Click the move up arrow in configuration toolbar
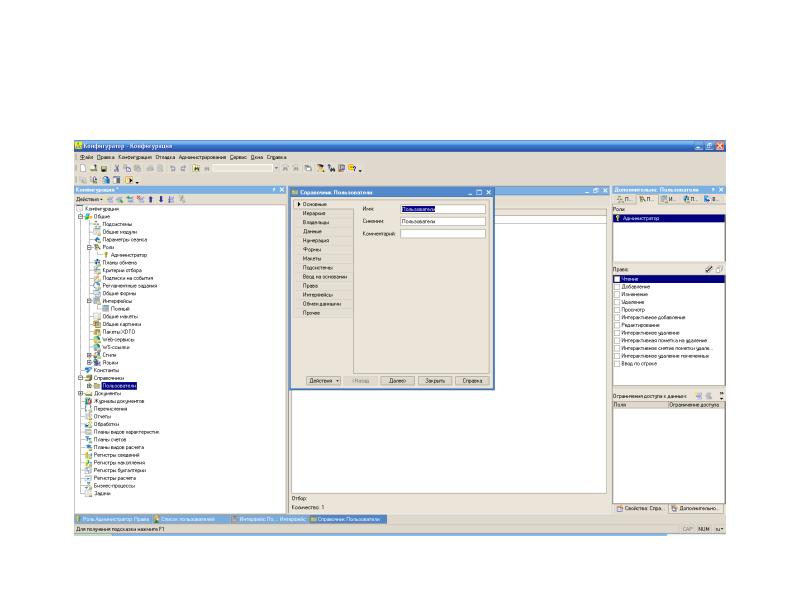Image resolution: width=800 pixels, height=600 pixels. tap(151, 199)
